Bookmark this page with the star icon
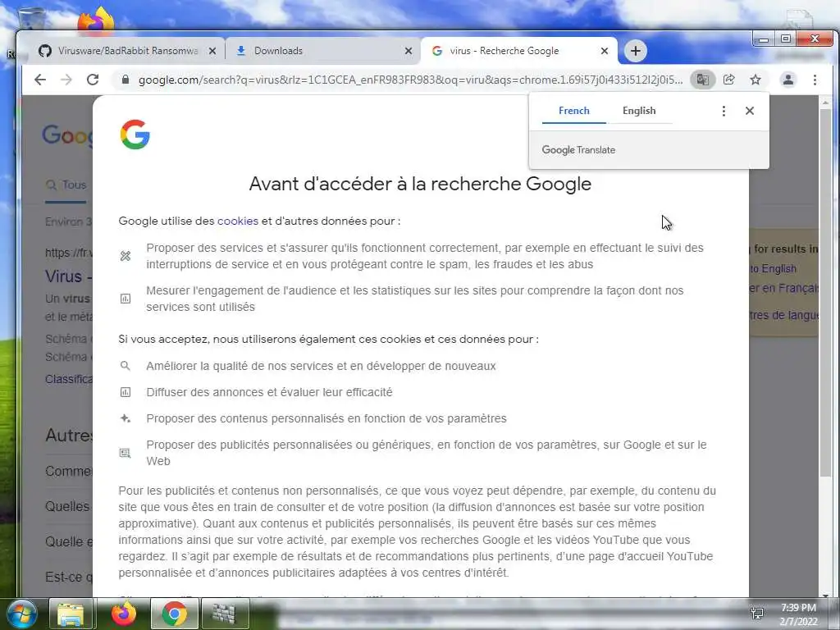The image size is (840, 630). click(756, 80)
